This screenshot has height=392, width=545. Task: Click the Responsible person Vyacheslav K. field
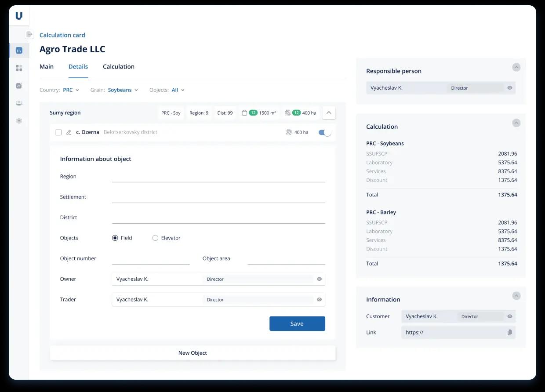point(441,88)
